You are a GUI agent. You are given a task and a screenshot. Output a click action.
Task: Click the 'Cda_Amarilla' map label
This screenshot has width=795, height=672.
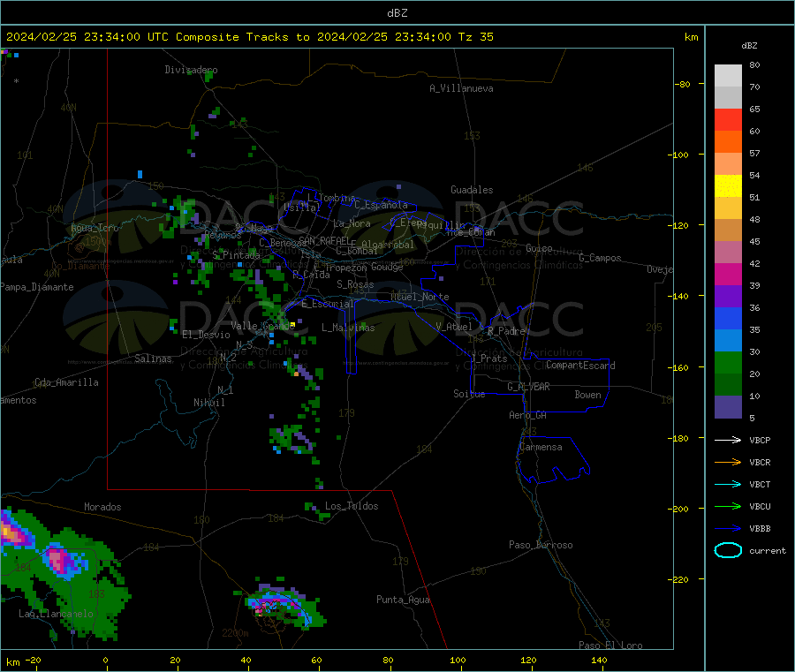click(x=67, y=382)
